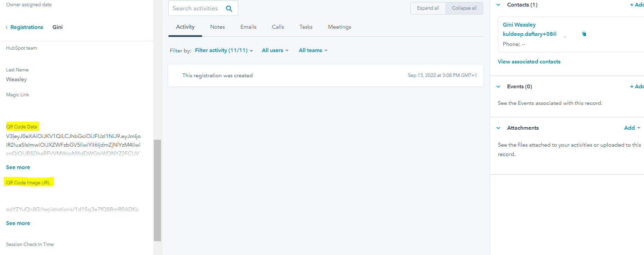644x255 pixels.
Task: Open the All users dropdown
Action: pos(275,50)
